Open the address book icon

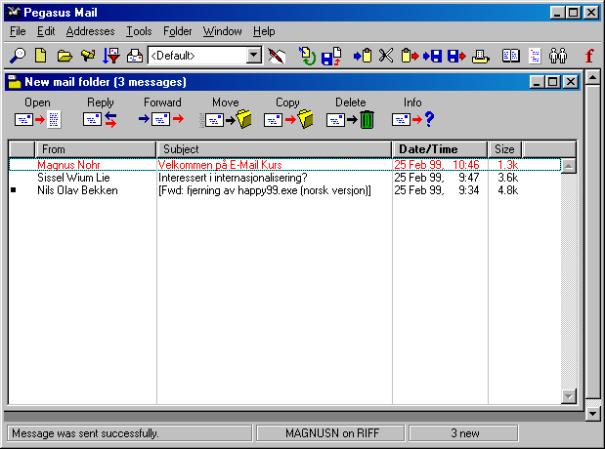click(510, 56)
